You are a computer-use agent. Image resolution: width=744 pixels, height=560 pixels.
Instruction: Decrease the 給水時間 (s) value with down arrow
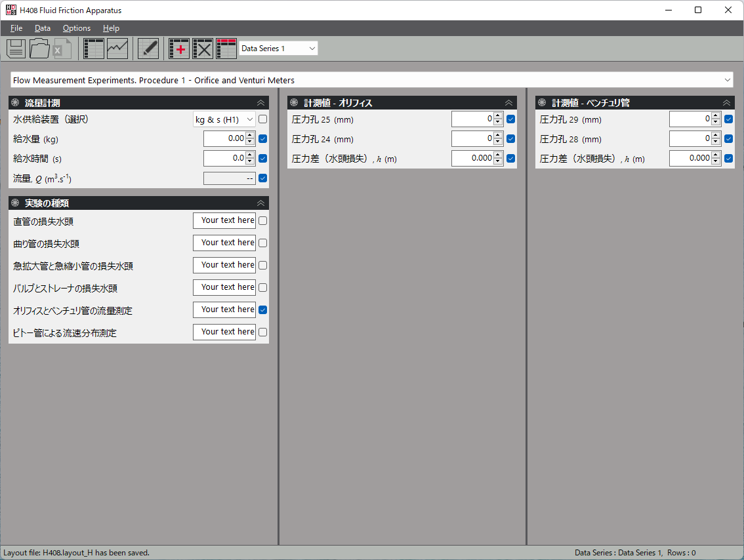pos(250,162)
